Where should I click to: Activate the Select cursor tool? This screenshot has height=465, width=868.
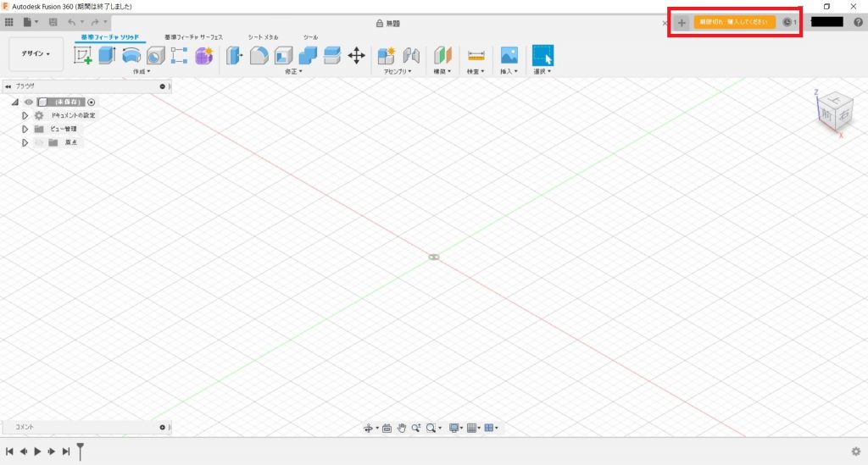[x=542, y=55]
